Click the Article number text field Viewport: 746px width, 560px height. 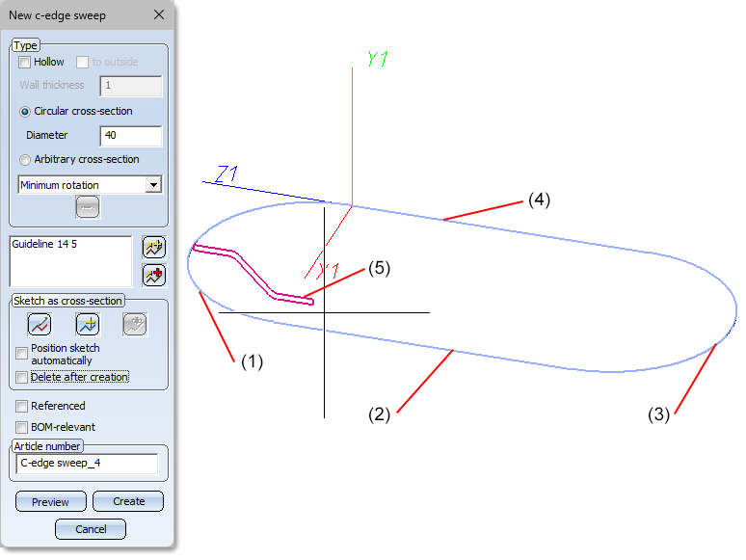87,464
